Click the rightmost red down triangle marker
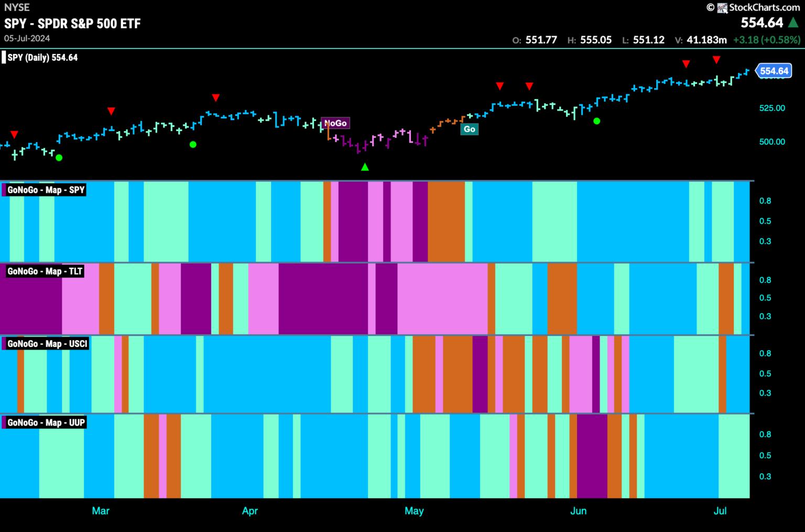The image size is (805, 532). 716,60
